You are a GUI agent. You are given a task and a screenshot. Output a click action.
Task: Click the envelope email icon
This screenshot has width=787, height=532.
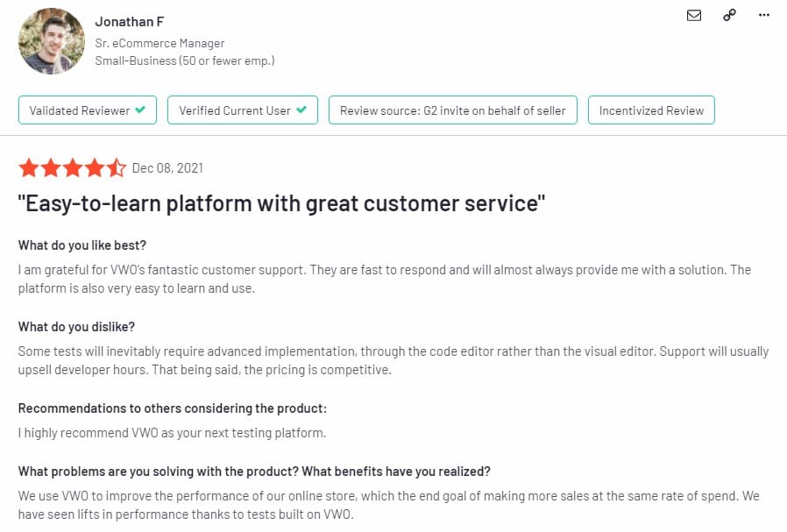[694, 15]
